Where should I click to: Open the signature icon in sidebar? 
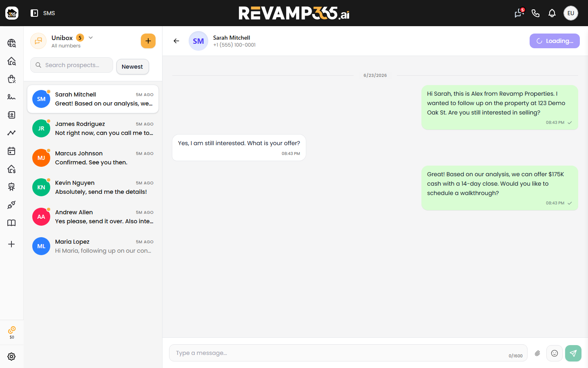pyautogui.click(x=11, y=97)
